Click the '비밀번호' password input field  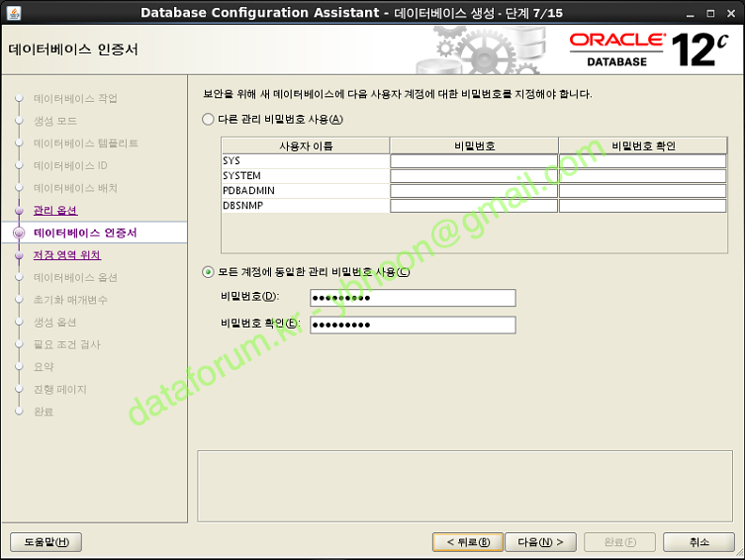[x=412, y=298]
